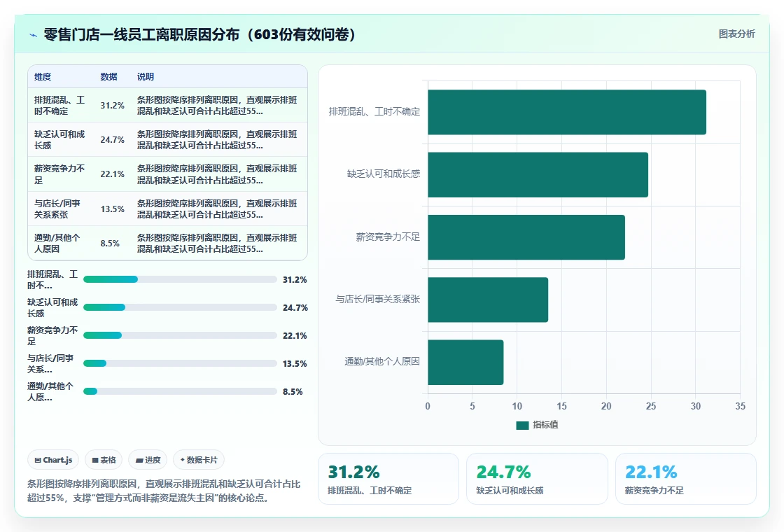The width and height of the screenshot is (784, 532).
Task: Click the 指标值 legend label
Action: pyautogui.click(x=545, y=424)
